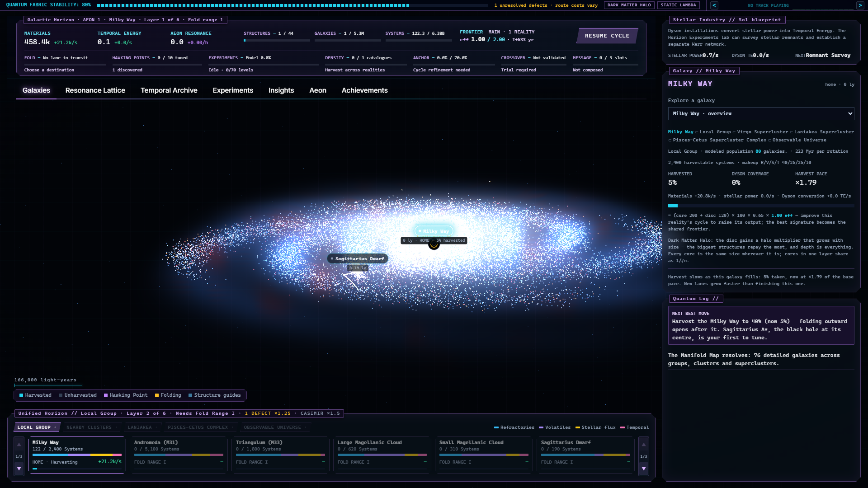Switch to the Galaxies tab

(x=36, y=90)
